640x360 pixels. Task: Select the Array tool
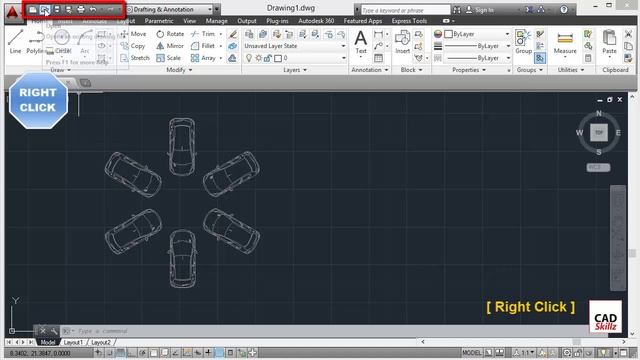point(203,58)
